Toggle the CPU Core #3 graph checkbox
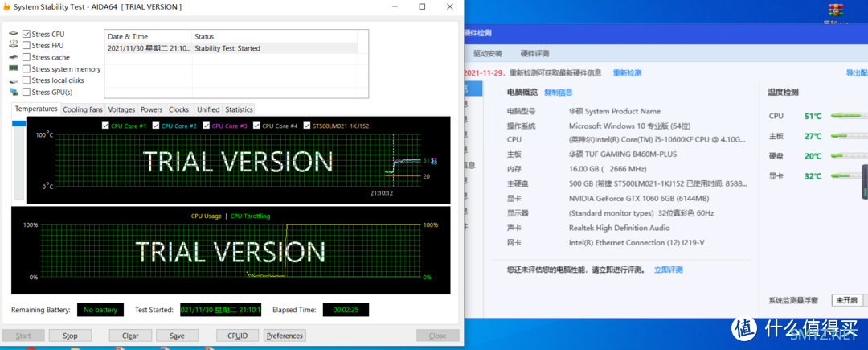Screen dimensions: 868x350 pyautogui.click(x=206, y=126)
